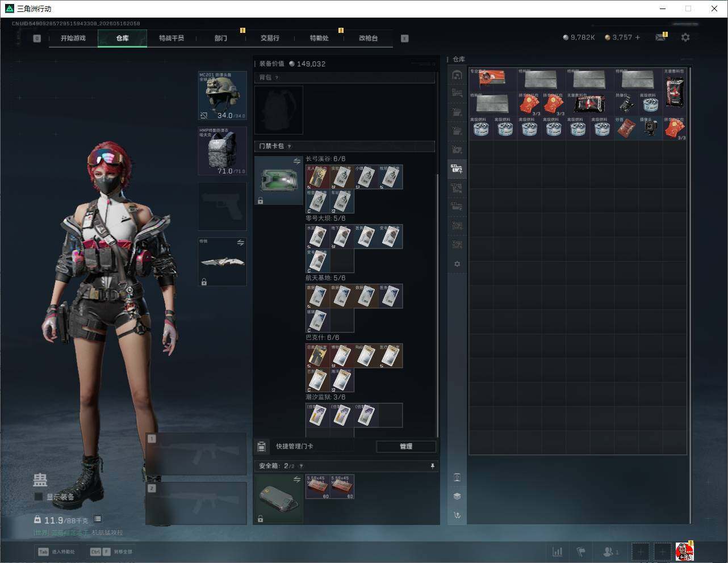The height and width of the screenshot is (563, 728).
Task: Click the next-tab arrow right of 改枪台
Action: click(x=405, y=39)
